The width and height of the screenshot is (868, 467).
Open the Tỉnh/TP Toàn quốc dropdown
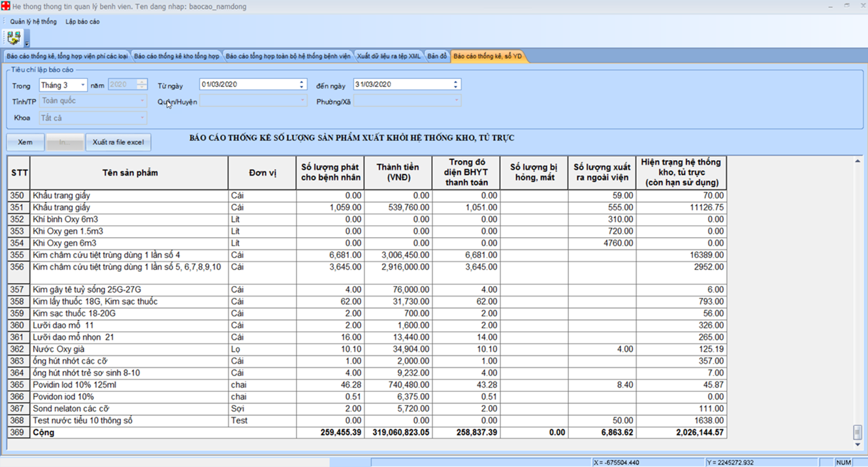pyautogui.click(x=93, y=101)
